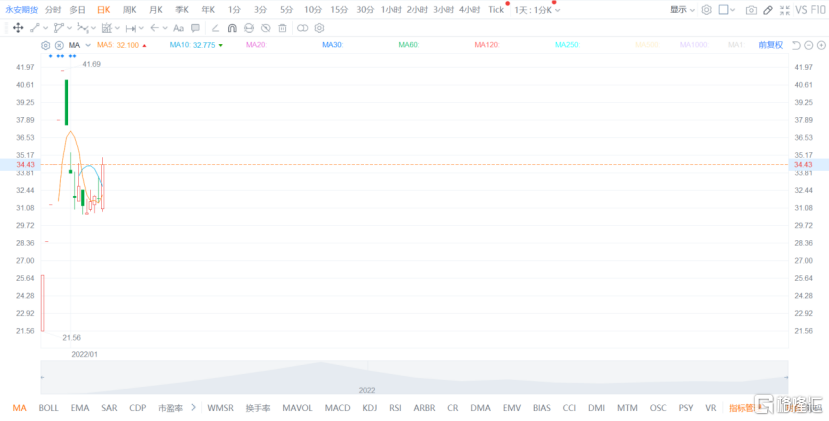Expand line segment tool options arrow

pyautogui.click(x=45, y=29)
